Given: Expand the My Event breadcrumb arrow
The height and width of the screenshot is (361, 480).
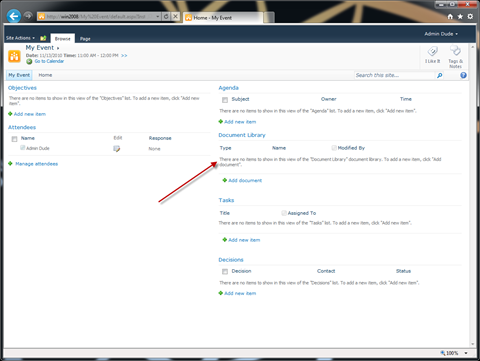Looking at the screenshot, I should (58, 48).
